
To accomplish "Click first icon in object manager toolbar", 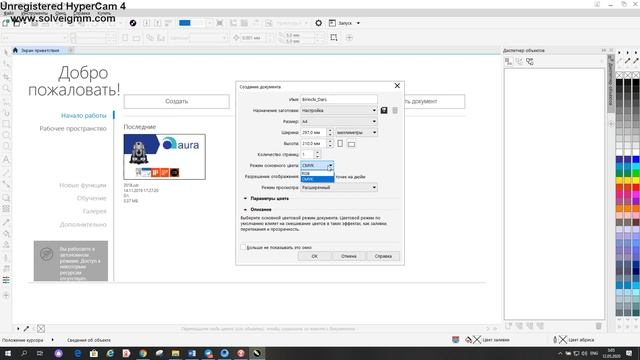I will point(509,61).
